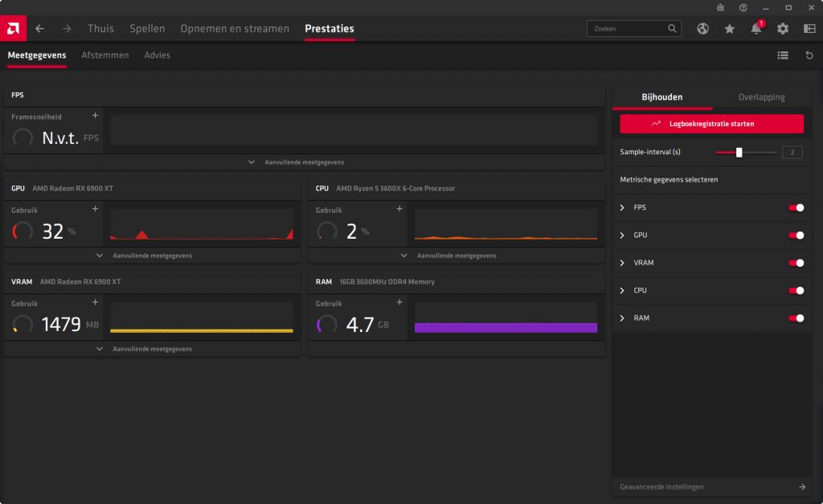Go back with the left arrow icon
The height and width of the screenshot is (504, 823).
click(40, 28)
